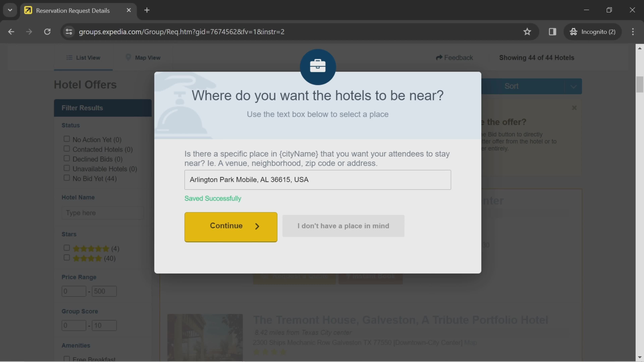Image resolution: width=644 pixels, height=362 pixels.
Task: Check the Unavailable Hotels filter
Action: [x=67, y=168]
